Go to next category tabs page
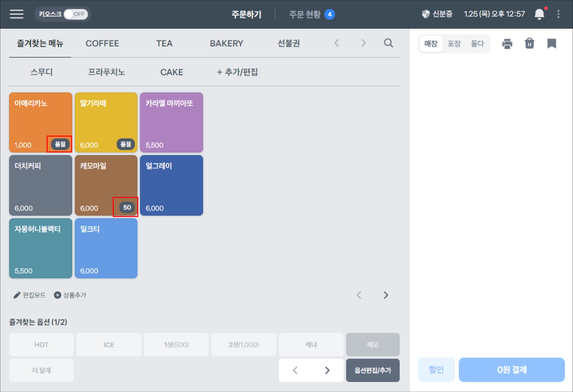This screenshot has height=392, width=573. [x=363, y=43]
